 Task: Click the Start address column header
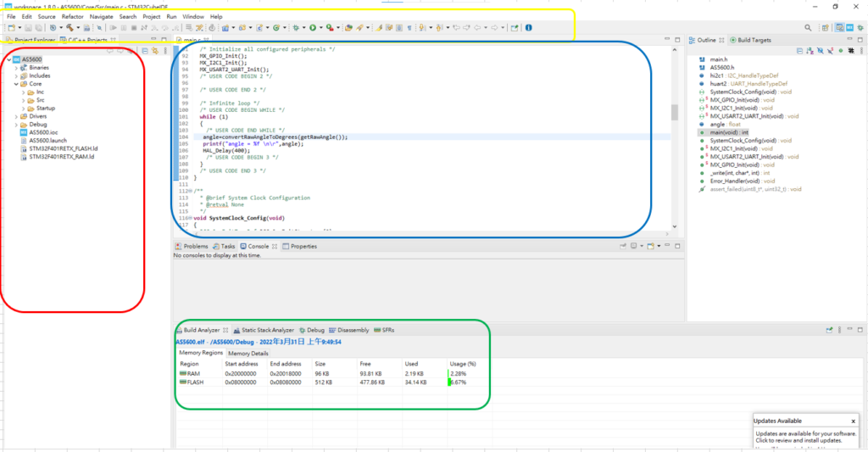pos(242,364)
